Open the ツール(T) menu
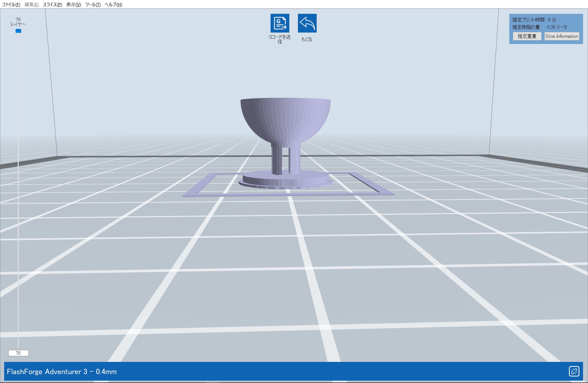The image size is (588, 383). (93, 4)
